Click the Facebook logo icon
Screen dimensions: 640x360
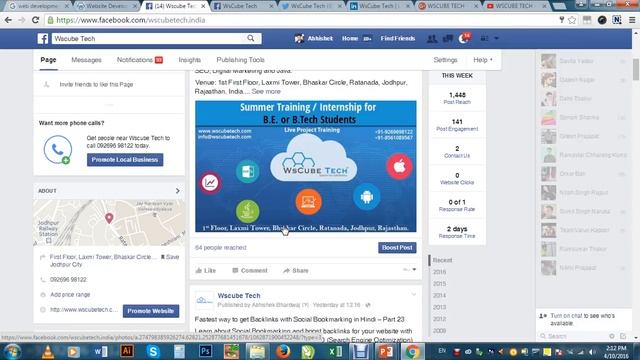click(x=43, y=38)
